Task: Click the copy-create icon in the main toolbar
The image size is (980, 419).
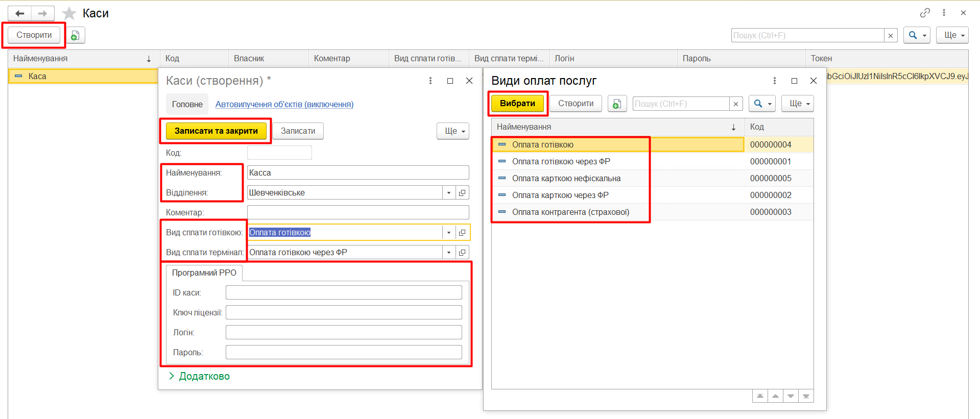Action: click(x=75, y=35)
